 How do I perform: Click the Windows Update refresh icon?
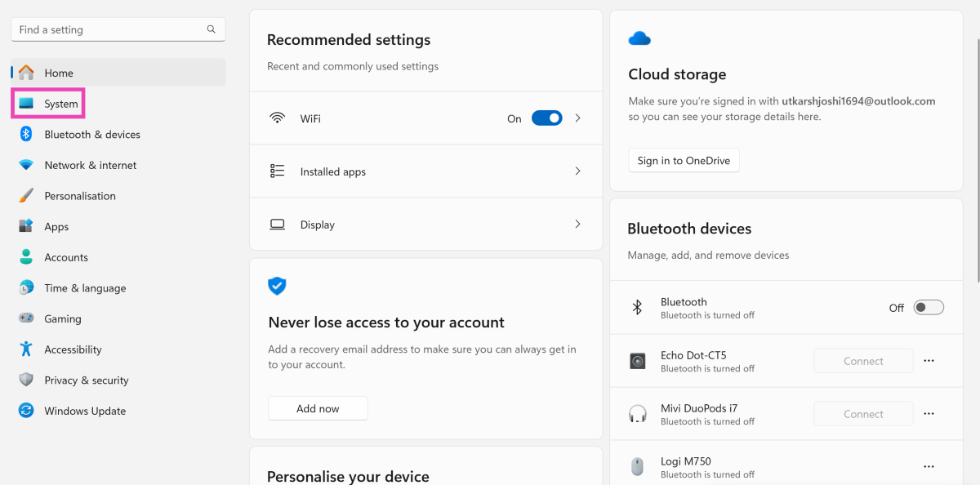click(26, 411)
